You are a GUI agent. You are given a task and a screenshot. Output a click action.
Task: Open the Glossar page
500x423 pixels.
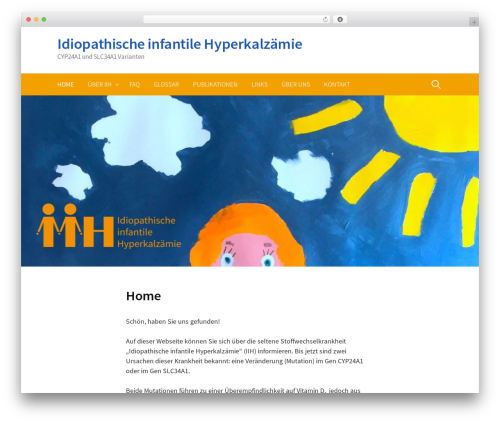(166, 84)
